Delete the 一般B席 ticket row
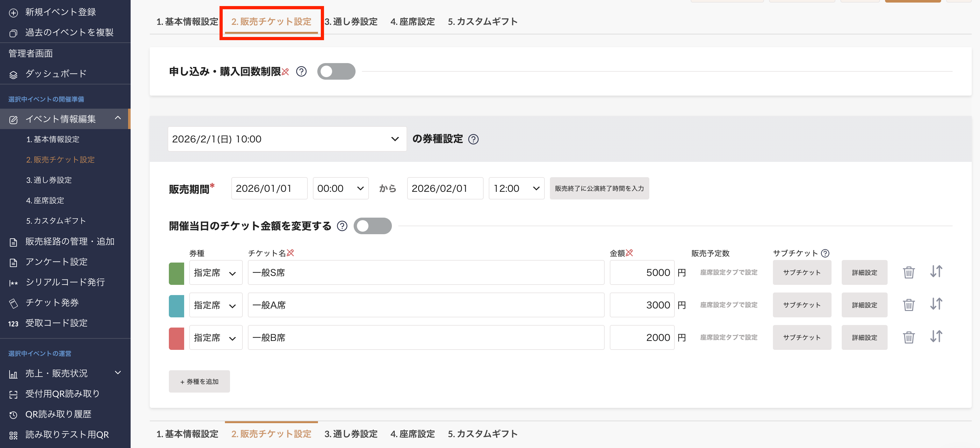The width and height of the screenshot is (980, 448). (909, 337)
